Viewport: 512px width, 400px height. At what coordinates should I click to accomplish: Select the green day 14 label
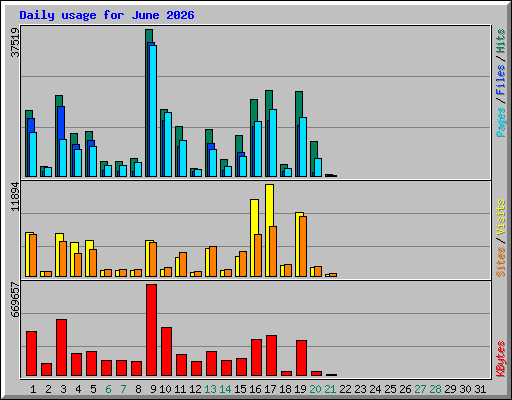coord(225,389)
